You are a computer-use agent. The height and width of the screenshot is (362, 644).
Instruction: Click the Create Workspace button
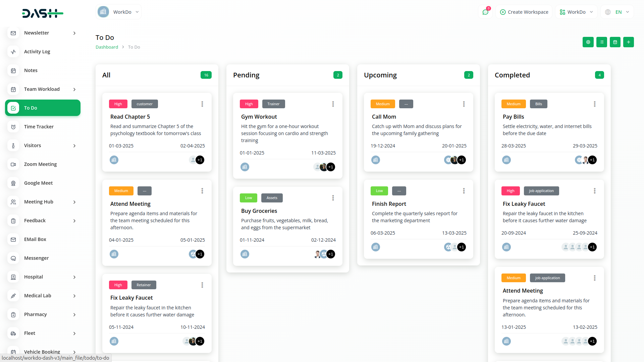click(524, 12)
